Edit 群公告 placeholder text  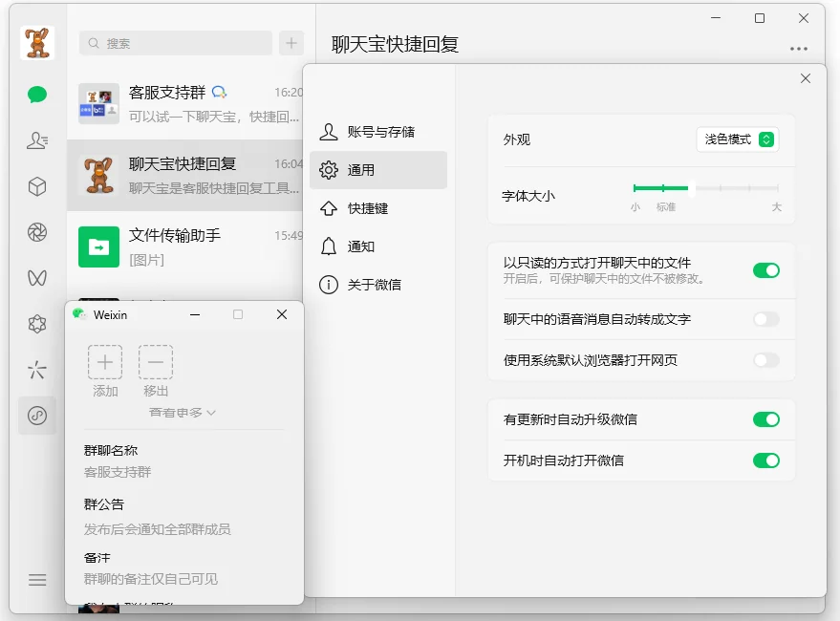pos(157,529)
